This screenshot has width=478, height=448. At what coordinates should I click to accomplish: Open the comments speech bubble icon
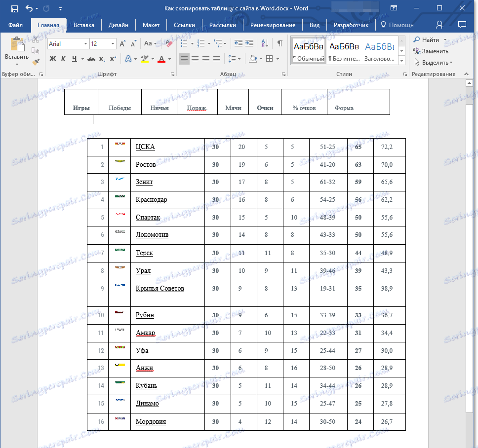point(462,25)
